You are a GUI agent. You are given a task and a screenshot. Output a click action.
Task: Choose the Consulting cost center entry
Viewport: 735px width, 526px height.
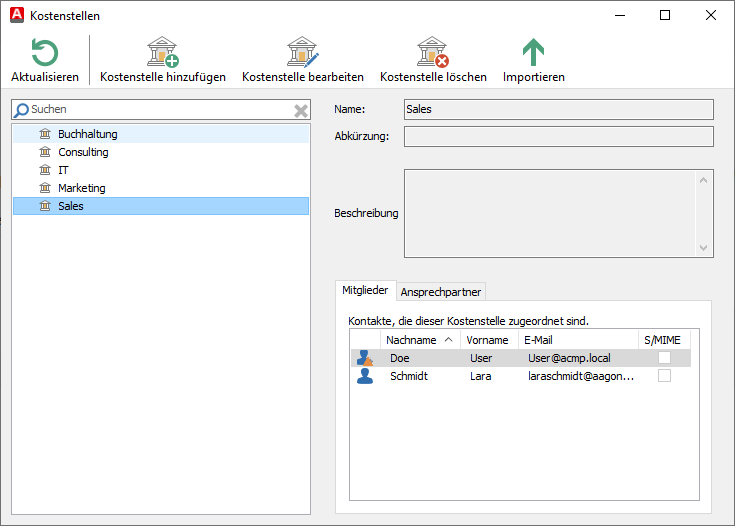pos(83,152)
